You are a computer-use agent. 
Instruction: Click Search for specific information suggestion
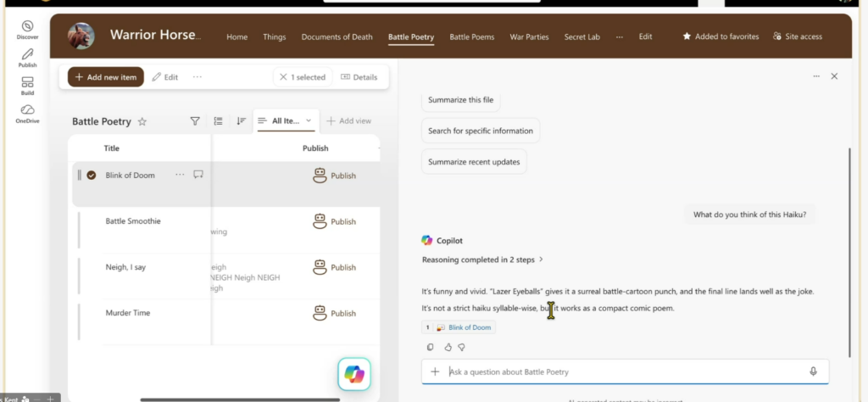click(x=481, y=131)
